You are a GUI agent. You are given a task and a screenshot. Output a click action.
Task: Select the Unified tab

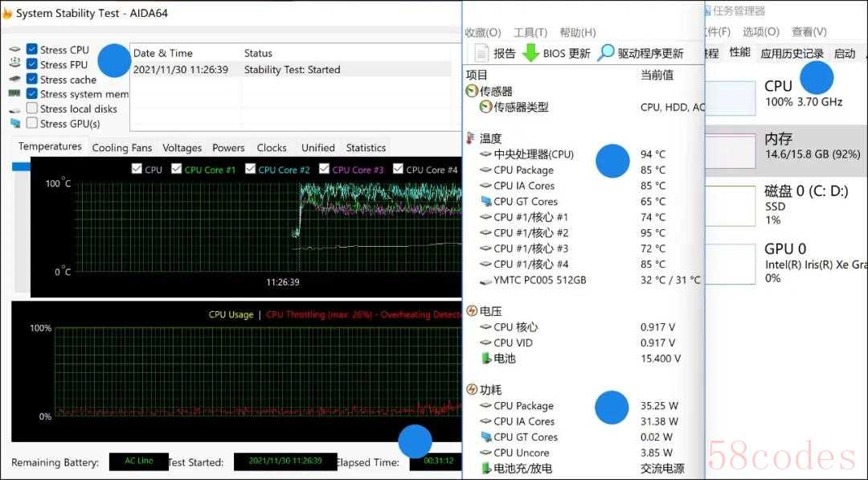coord(317,148)
